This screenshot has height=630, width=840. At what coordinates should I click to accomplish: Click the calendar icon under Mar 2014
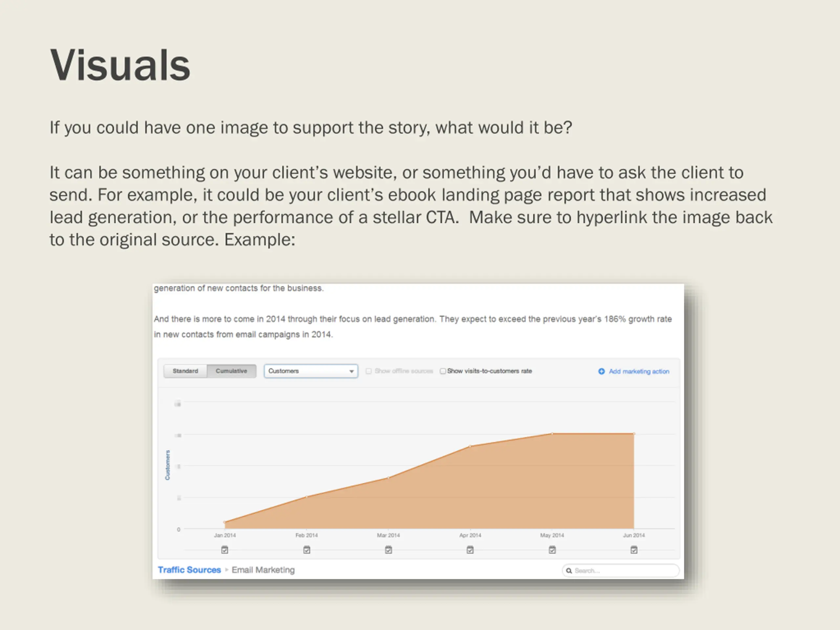388,550
